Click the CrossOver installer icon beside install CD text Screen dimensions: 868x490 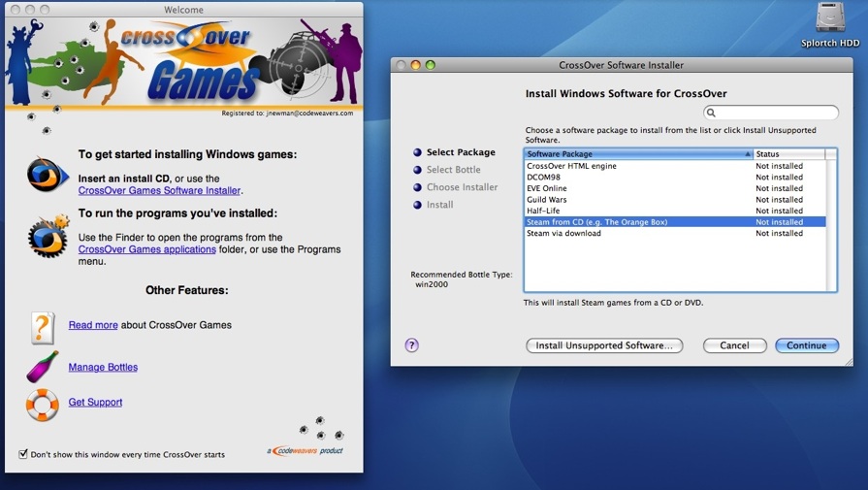click(x=48, y=176)
